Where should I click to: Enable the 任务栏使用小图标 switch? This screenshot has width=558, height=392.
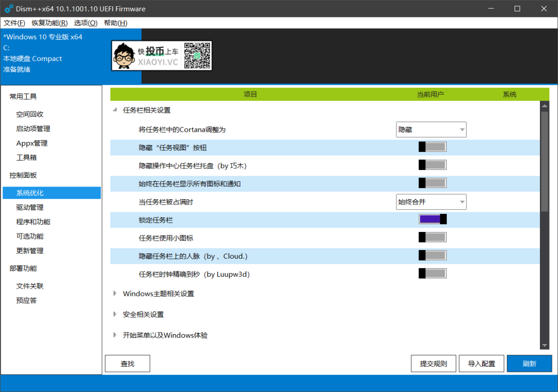click(x=432, y=238)
